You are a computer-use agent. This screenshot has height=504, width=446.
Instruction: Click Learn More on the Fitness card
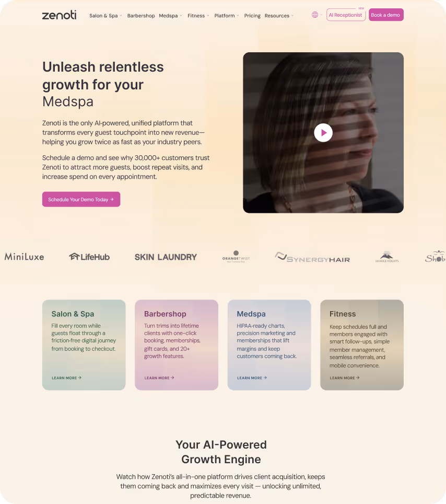pyautogui.click(x=345, y=377)
